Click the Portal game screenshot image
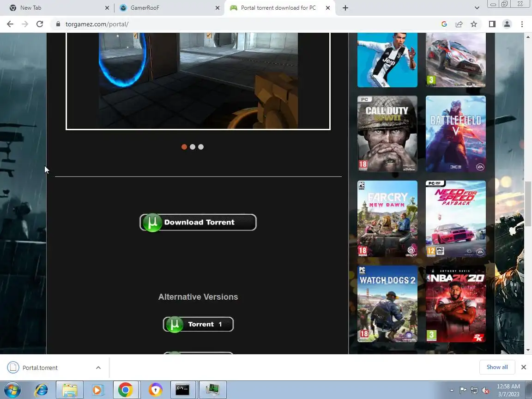This screenshot has width=532, height=399. (x=198, y=81)
